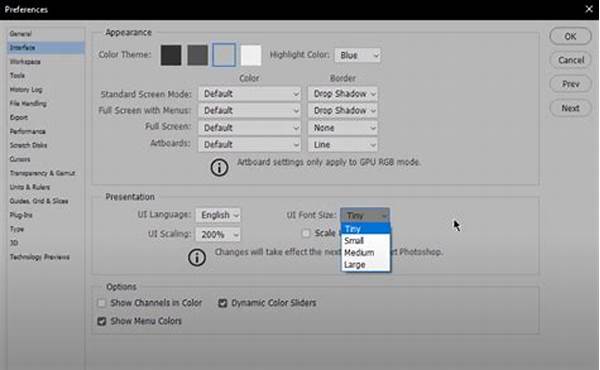The height and width of the screenshot is (370, 600).
Task: Open the History Log preferences category
Action: point(26,90)
